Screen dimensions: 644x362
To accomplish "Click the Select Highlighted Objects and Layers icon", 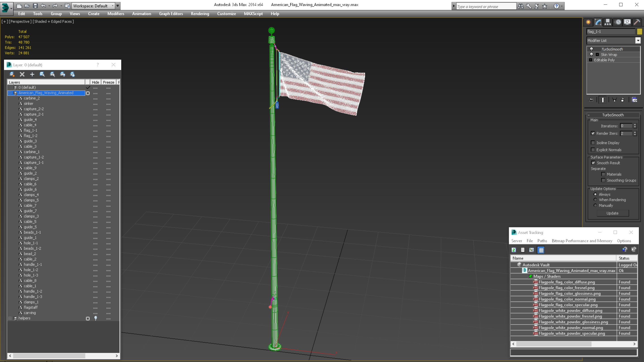I will tap(42, 74).
